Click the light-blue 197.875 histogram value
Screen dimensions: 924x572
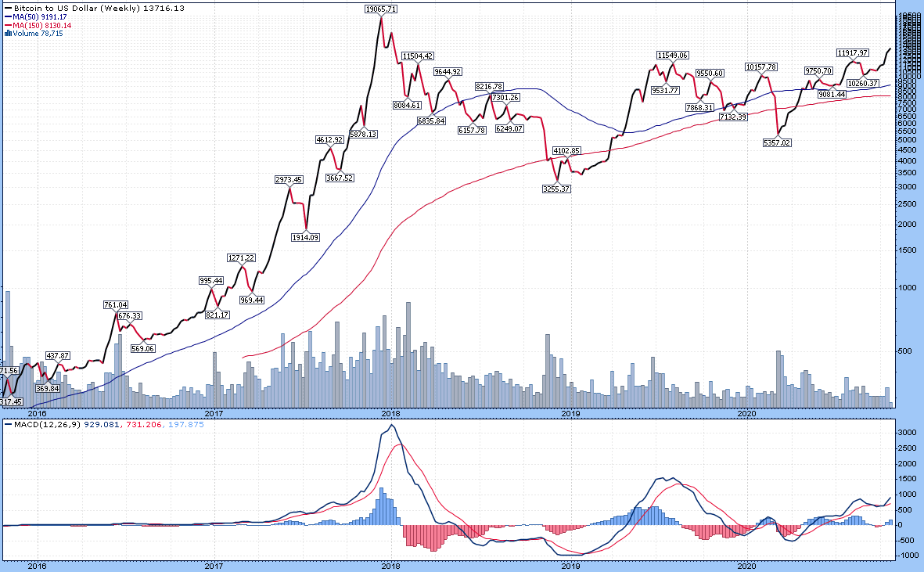coord(186,424)
